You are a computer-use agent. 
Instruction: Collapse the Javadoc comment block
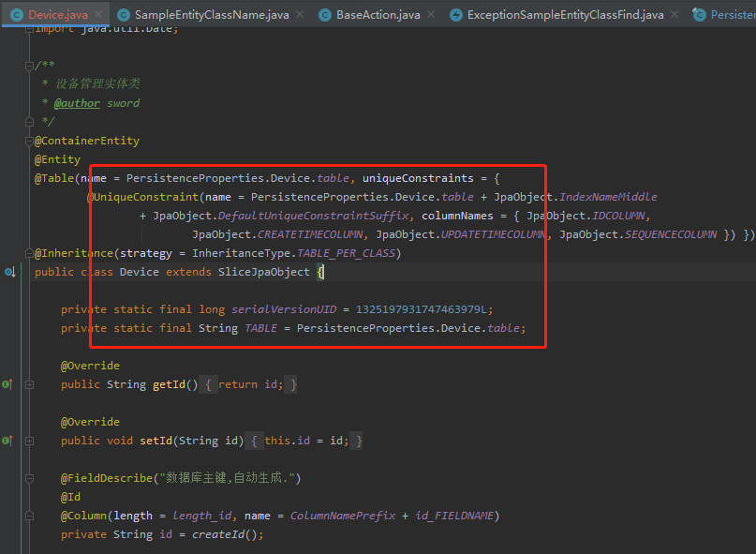(30, 66)
